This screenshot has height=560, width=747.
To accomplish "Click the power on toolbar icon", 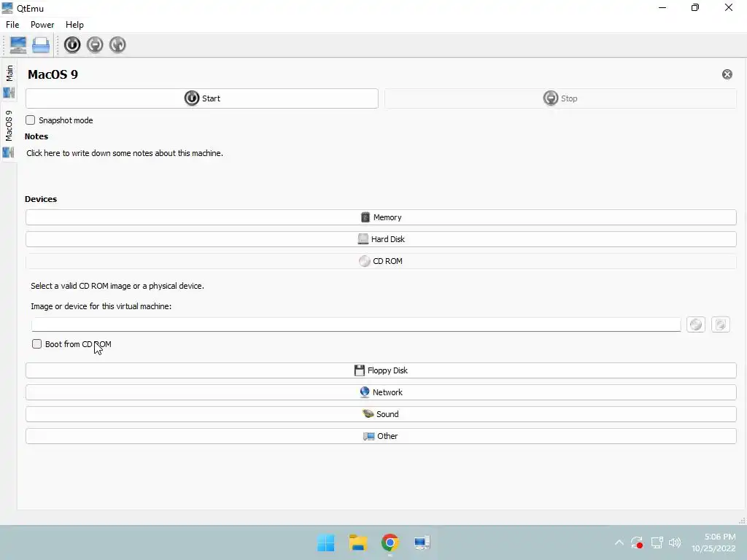I will [x=72, y=44].
